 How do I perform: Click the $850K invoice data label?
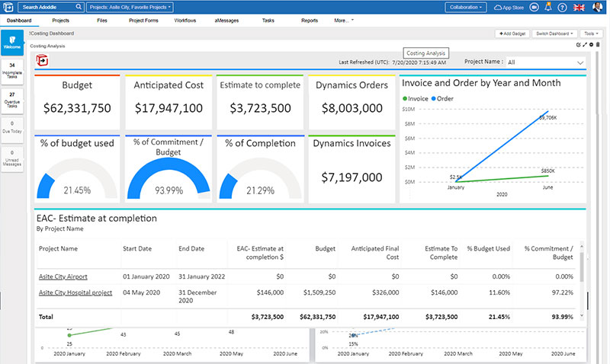(547, 171)
